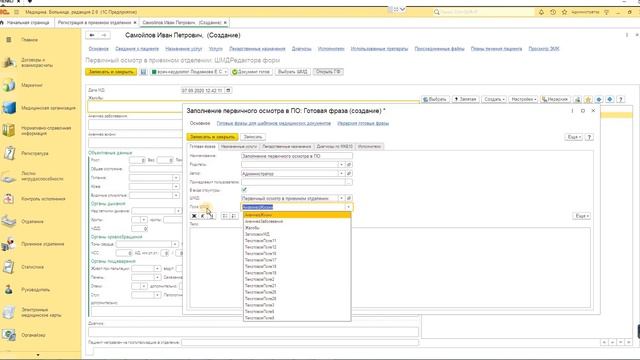The height and width of the screenshot is (360, 640).
Task: Open favorites star in top bar
Action: click(564, 12)
